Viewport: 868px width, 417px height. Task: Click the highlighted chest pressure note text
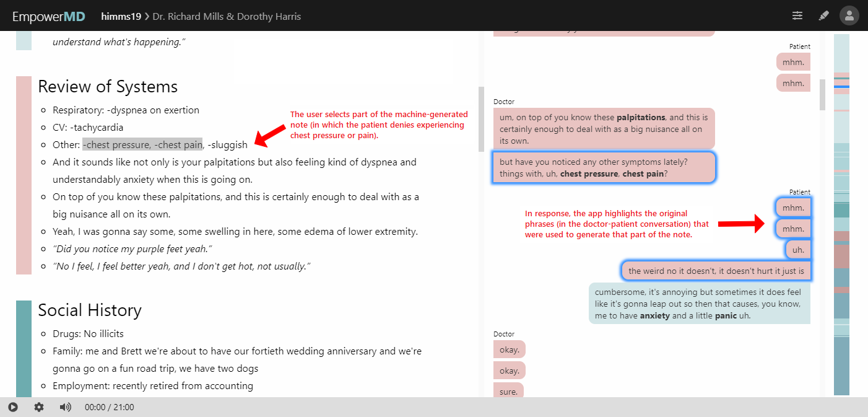[142, 145]
